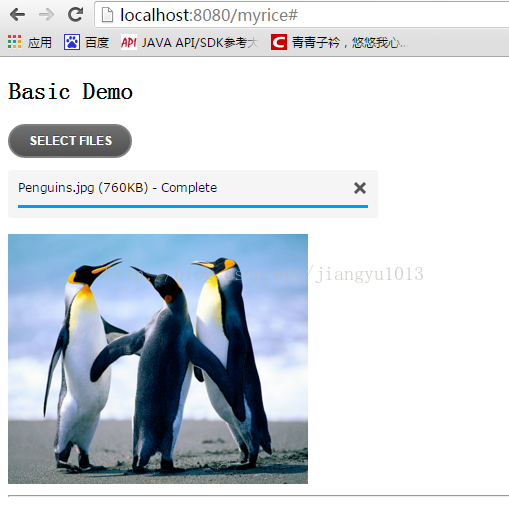Open the JAVA API/SDK bookmark
This screenshot has height=527, width=509.
tap(200, 43)
